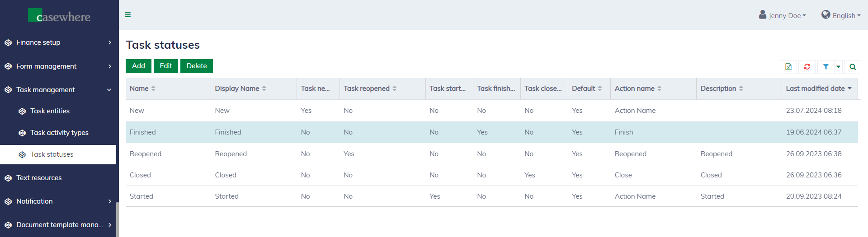Refresh the task statuses list

click(x=807, y=67)
